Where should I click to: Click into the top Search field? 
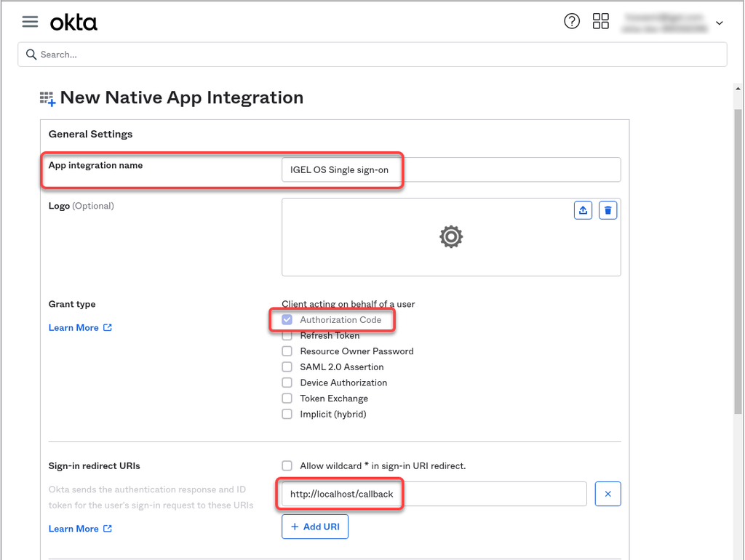tap(372, 55)
